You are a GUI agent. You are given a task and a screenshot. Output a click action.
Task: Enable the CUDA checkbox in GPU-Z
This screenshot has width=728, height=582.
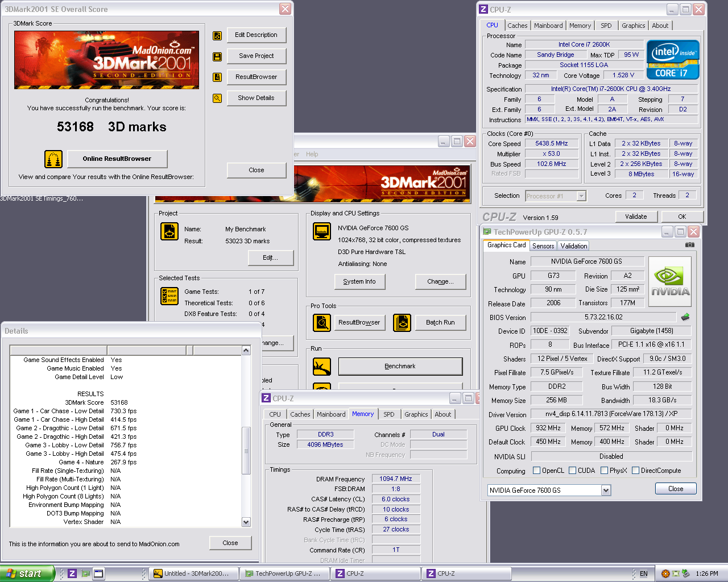(x=572, y=471)
